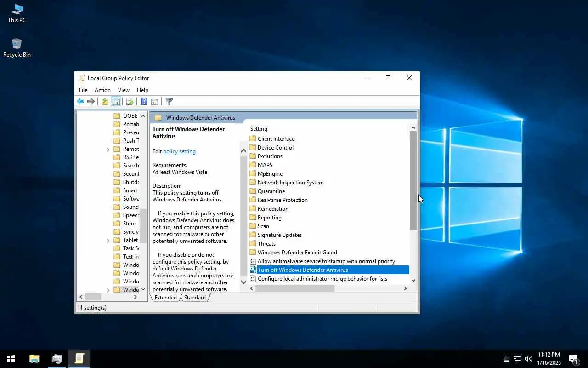
Task: Click the folder icon next to Quarantine
Action: [253, 191]
